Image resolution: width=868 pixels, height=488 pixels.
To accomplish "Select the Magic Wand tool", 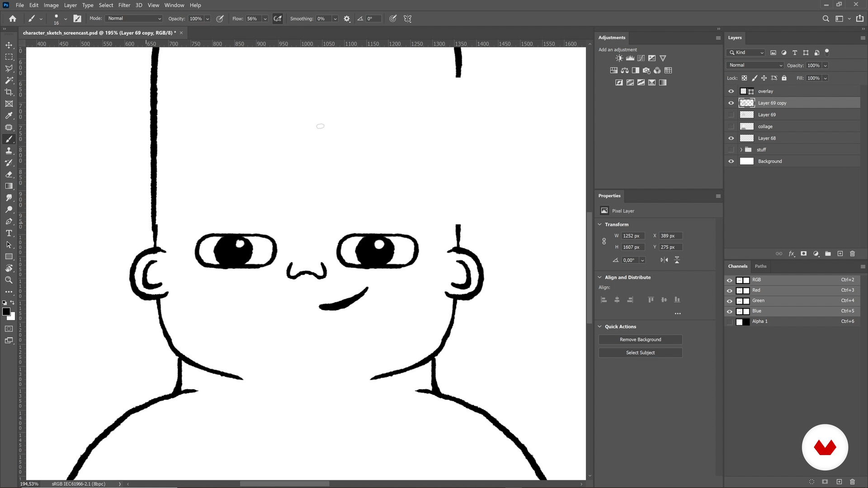I will 9,80.
